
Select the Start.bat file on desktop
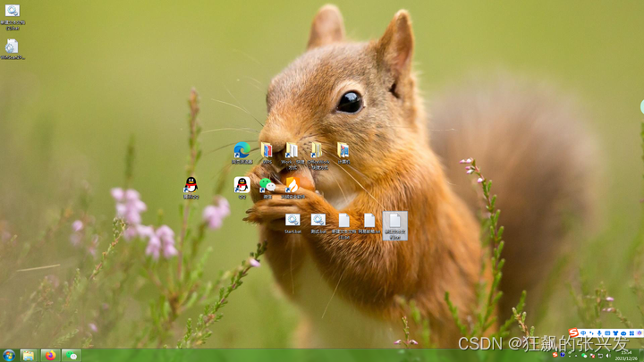292,223
